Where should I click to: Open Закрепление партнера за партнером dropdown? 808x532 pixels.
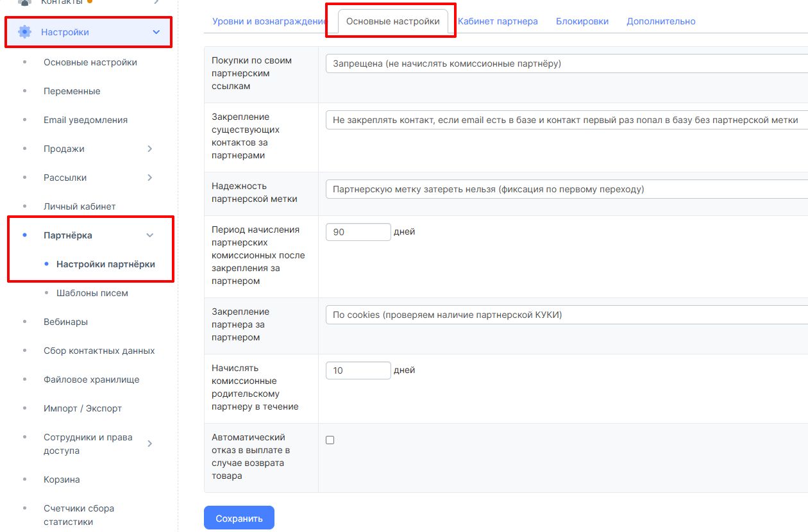(x=567, y=315)
